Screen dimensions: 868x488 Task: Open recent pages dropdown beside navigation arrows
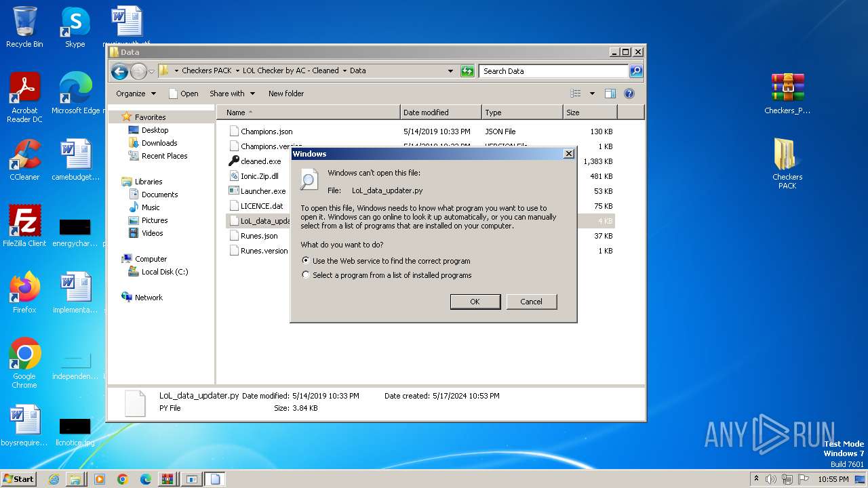pyautogui.click(x=152, y=70)
